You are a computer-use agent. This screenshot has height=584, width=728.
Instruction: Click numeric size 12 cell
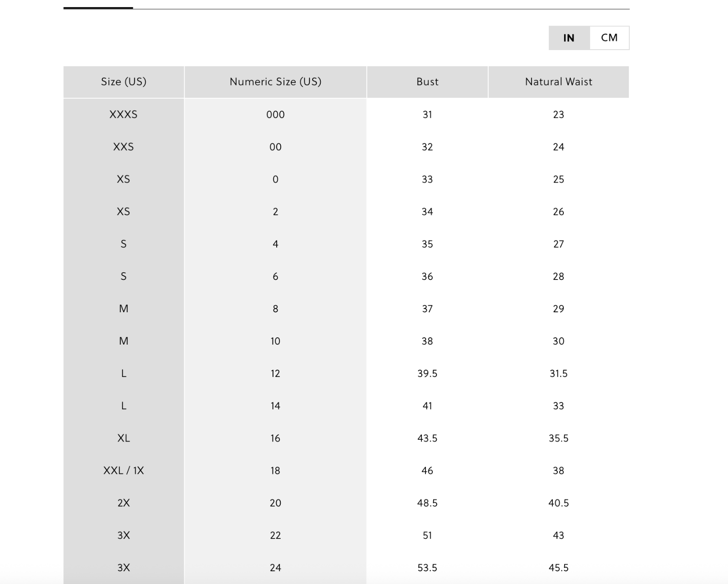click(275, 374)
